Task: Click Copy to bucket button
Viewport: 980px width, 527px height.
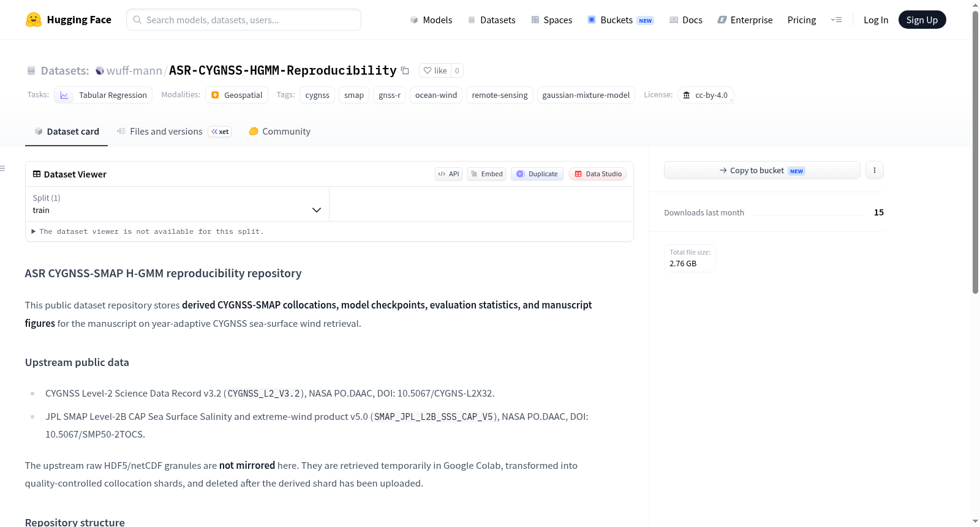Action: (762, 170)
